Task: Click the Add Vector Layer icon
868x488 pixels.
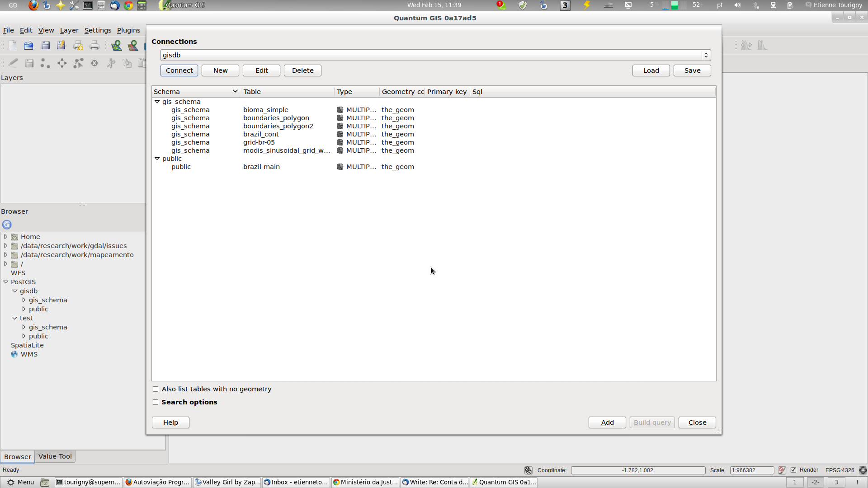Action: pos(117,45)
